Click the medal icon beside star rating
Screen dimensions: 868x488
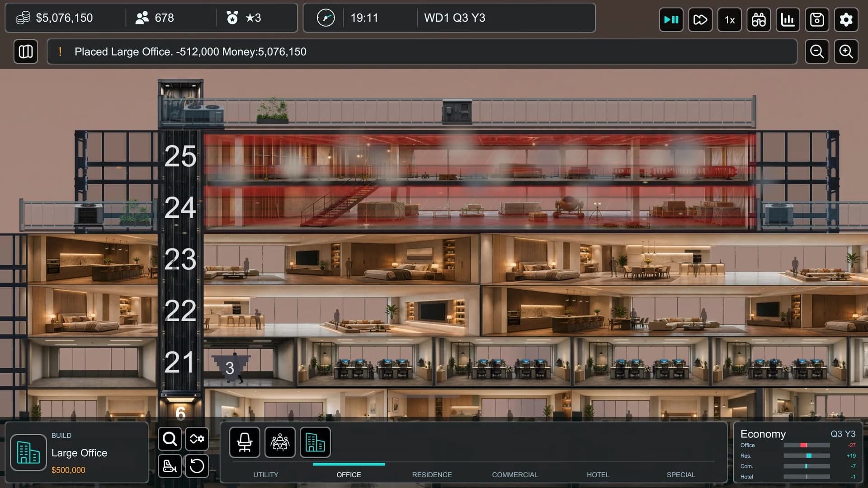click(x=232, y=18)
